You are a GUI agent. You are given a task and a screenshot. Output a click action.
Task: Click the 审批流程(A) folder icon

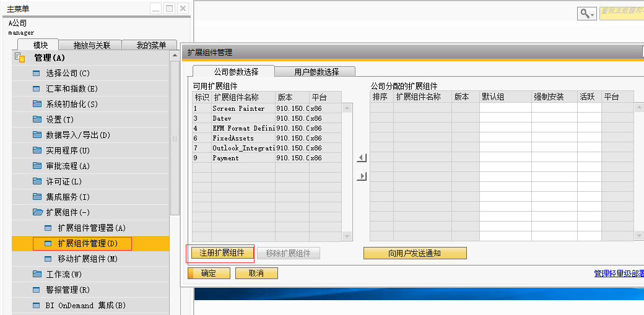point(37,166)
